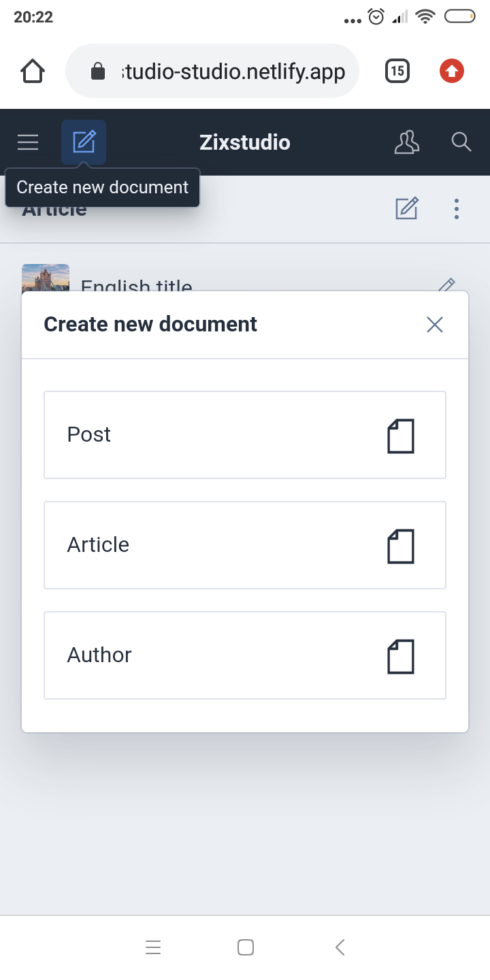
Task: Open the browser tab switcher showing 15
Action: pos(397,71)
